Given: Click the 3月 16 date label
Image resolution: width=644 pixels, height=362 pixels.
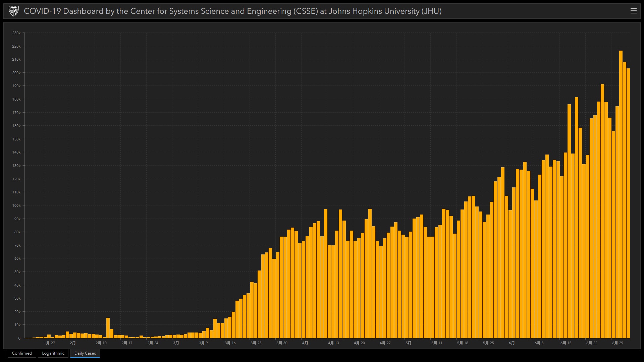Looking at the screenshot, I should click(230, 343).
